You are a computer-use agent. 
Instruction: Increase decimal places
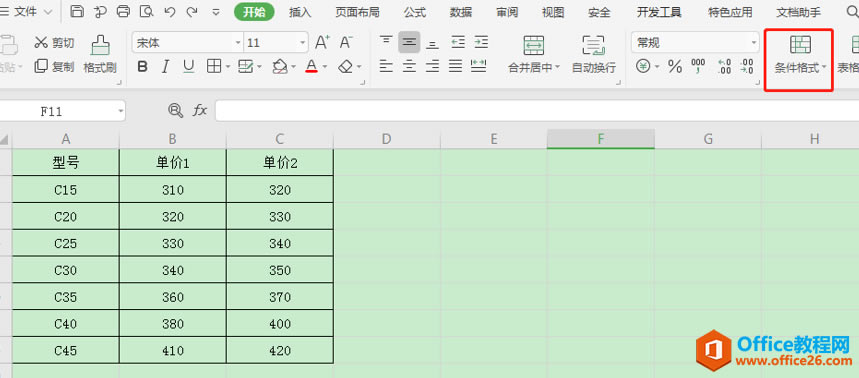(x=724, y=67)
